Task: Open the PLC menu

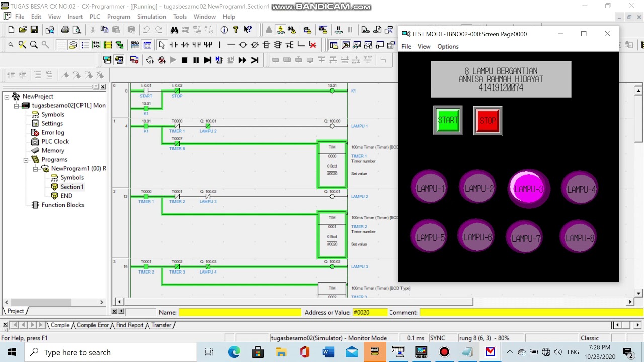Action: tap(95, 17)
